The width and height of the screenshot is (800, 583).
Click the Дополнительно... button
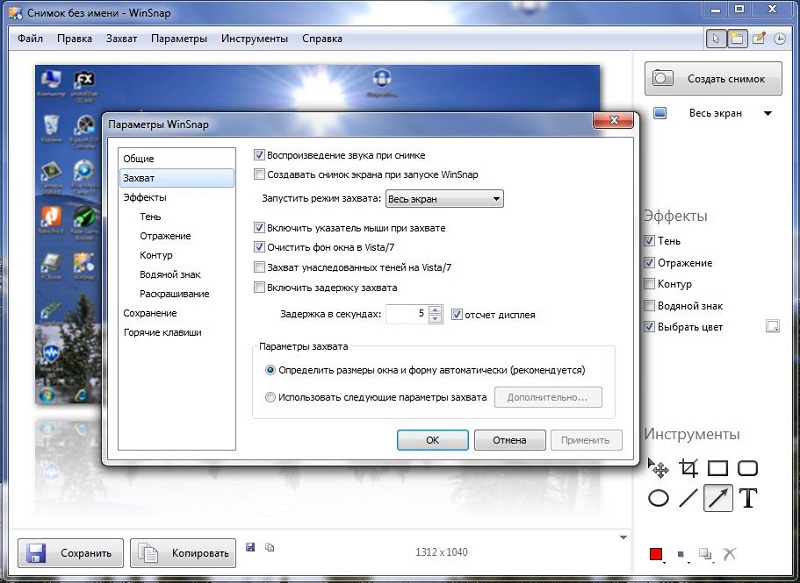pos(548,397)
